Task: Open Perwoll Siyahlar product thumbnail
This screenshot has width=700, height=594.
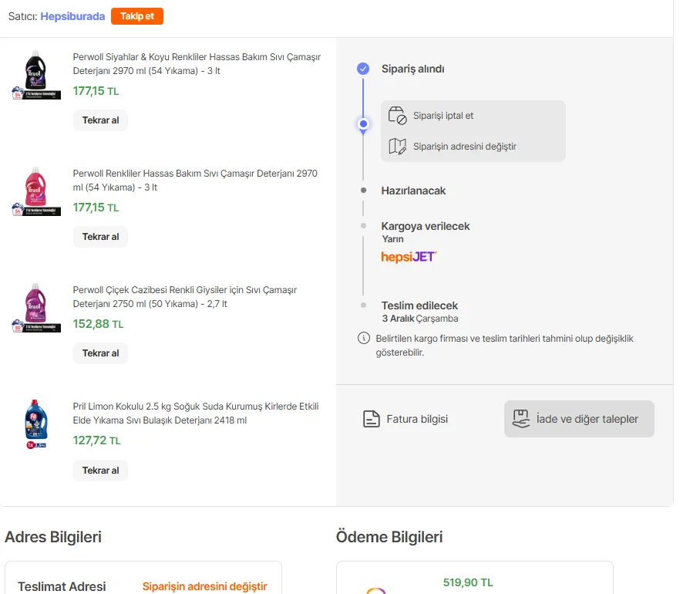Action: pyautogui.click(x=36, y=75)
